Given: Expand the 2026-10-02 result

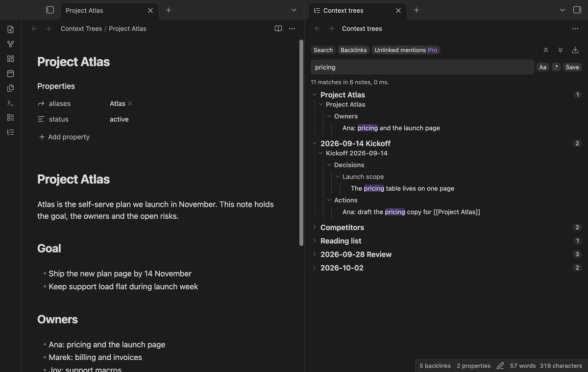Looking at the screenshot, I should pos(315,268).
